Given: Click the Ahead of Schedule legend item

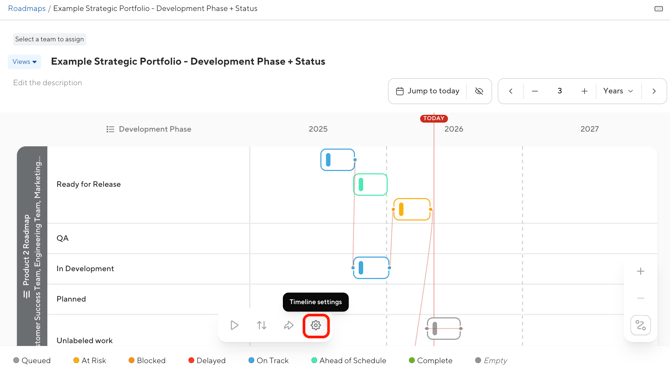Looking at the screenshot, I should click(349, 361).
